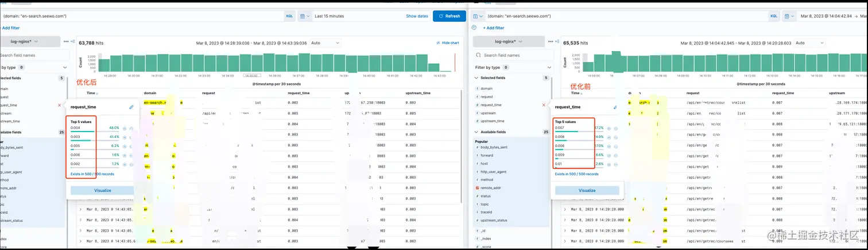Collapse the field sidebar in right window
868x250 pixels.
tap(556, 42)
